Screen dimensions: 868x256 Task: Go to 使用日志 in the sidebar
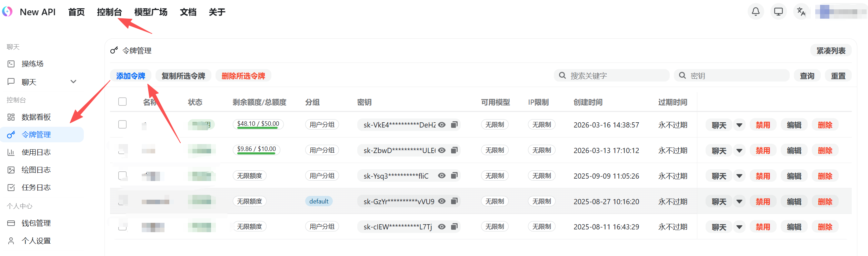pos(36,152)
